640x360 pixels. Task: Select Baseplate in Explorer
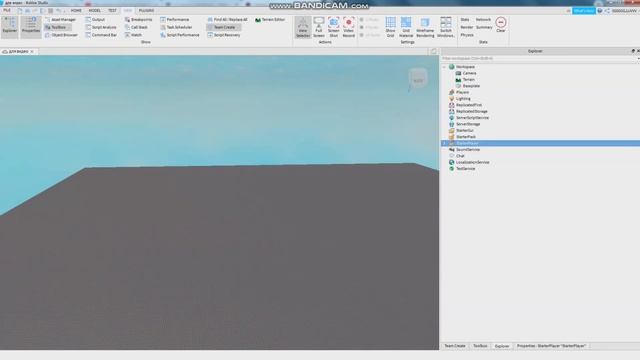click(471, 86)
